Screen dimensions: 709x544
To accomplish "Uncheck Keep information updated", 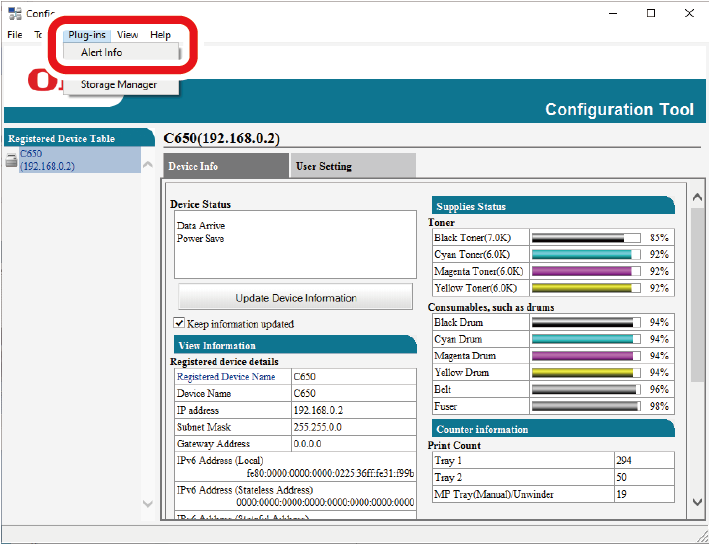I will click(x=179, y=324).
